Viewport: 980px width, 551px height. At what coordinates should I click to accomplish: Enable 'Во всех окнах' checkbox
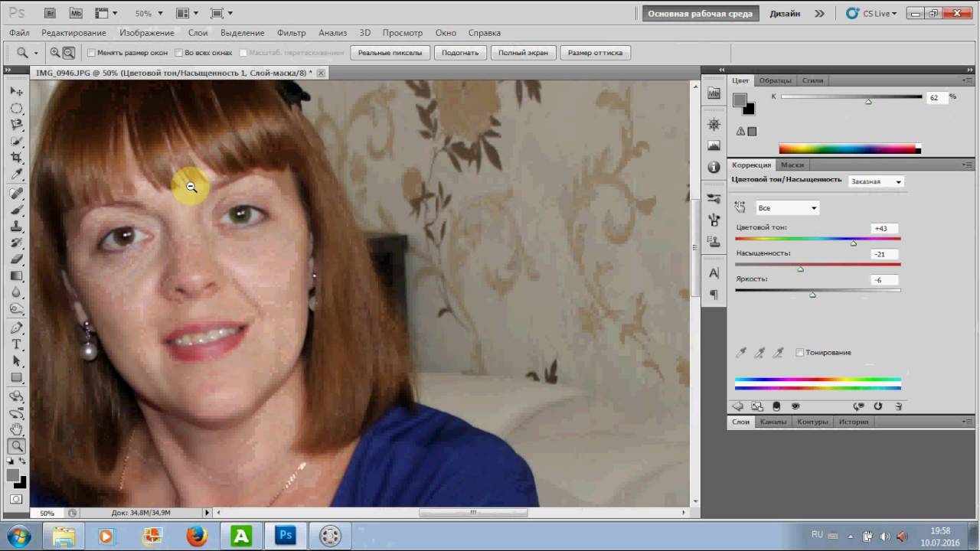click(178, 53)
